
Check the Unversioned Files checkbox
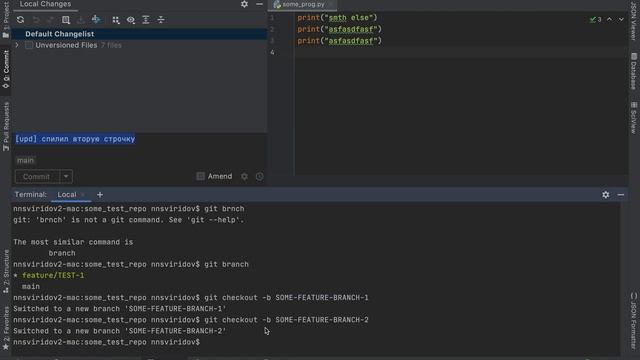(x=29, y=45)
